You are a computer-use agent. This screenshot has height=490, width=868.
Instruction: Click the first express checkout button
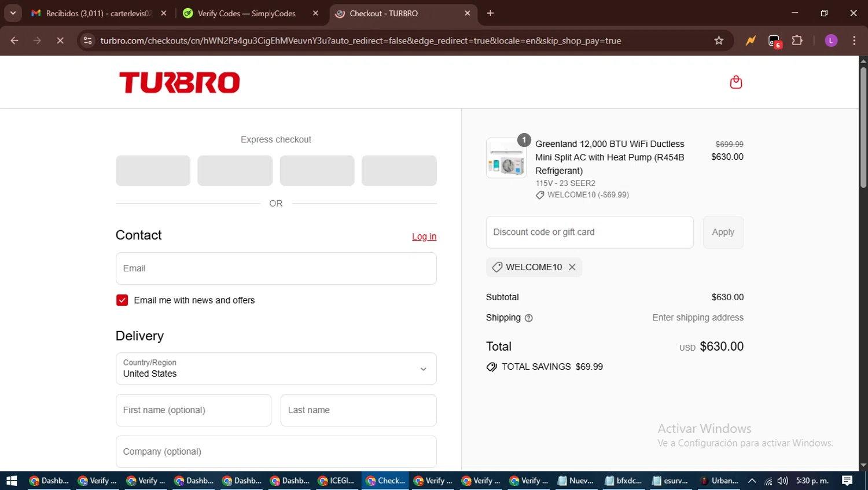(x=153, y=171)
